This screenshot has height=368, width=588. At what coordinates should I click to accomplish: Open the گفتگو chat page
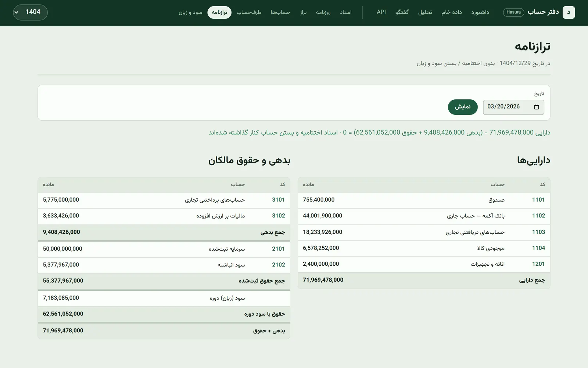point(402,12)
